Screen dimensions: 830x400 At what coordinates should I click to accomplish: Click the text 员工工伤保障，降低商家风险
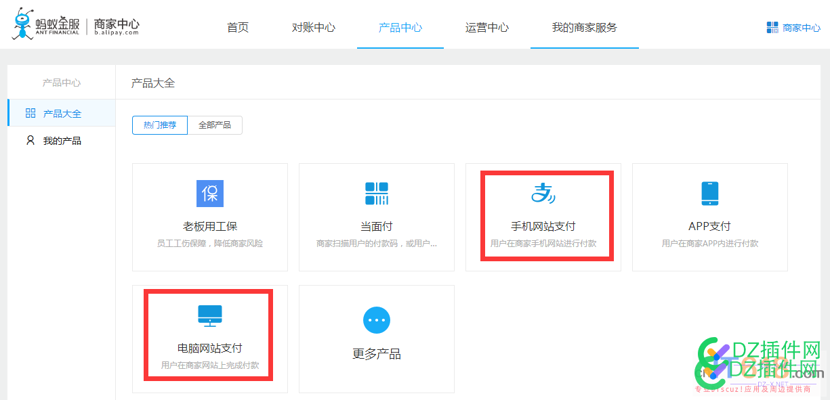210,244
